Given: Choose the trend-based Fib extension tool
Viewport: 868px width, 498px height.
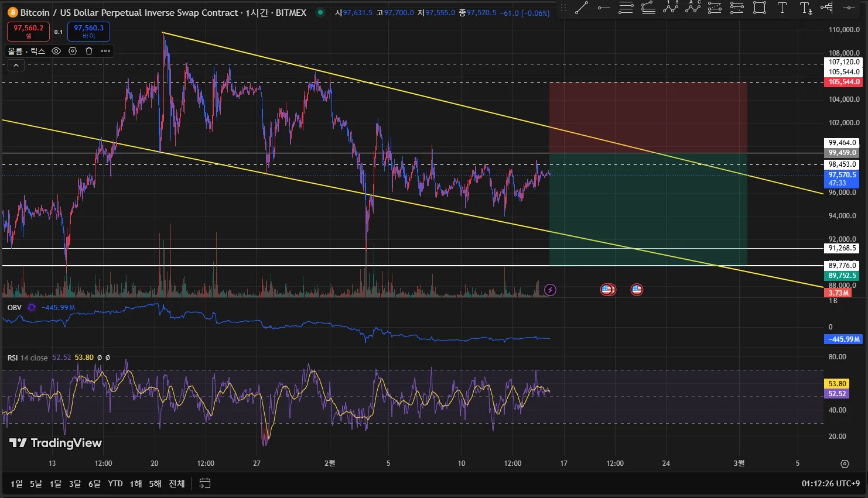Looking at the screenshot, I should pos(648,8).
